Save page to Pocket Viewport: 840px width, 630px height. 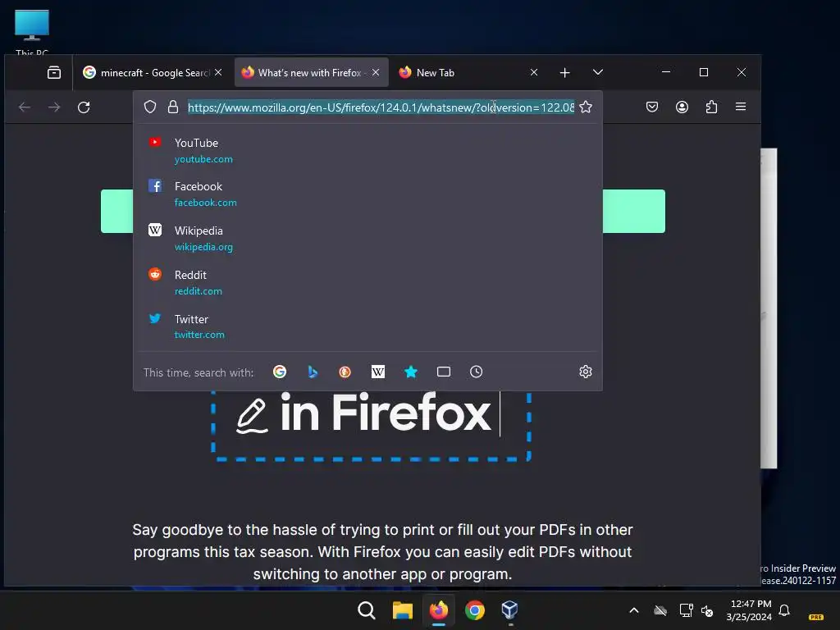point(652,107)
